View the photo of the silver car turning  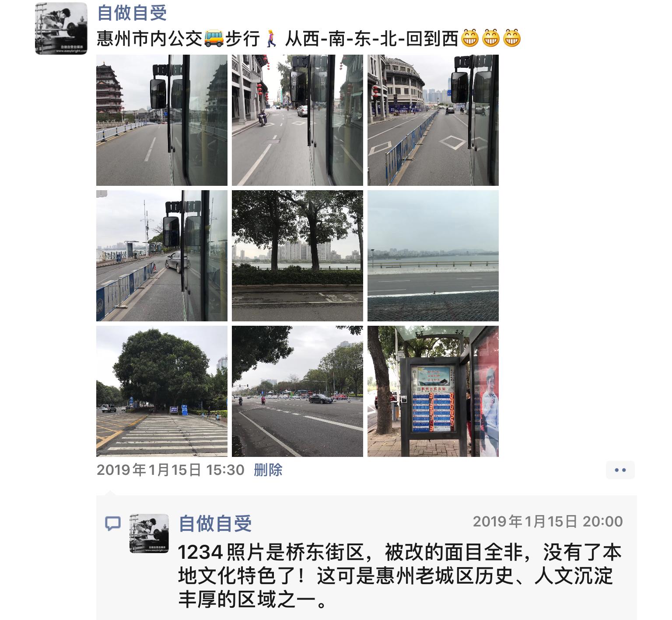pyautogui.click(x=162, y=256)
